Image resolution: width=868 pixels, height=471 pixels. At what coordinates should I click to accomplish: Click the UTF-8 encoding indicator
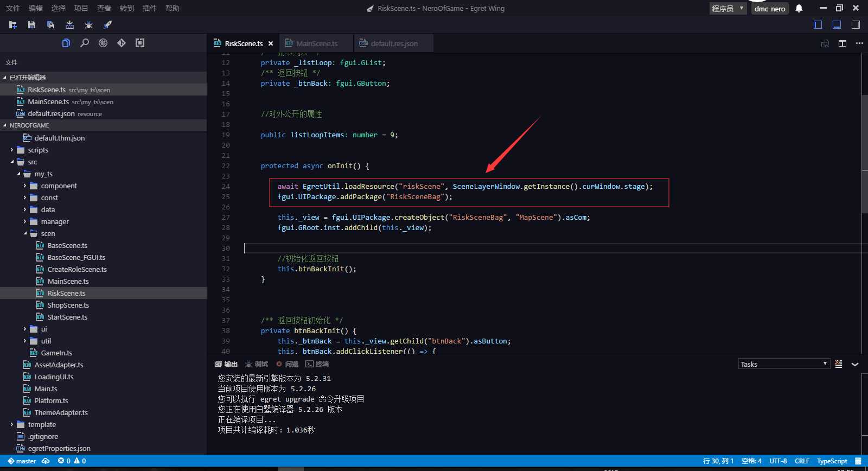pyautogui.click(x=778, y=461)
